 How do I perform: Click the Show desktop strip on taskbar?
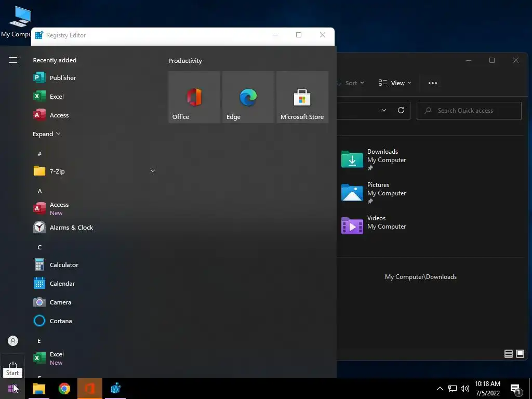[530, 389]
